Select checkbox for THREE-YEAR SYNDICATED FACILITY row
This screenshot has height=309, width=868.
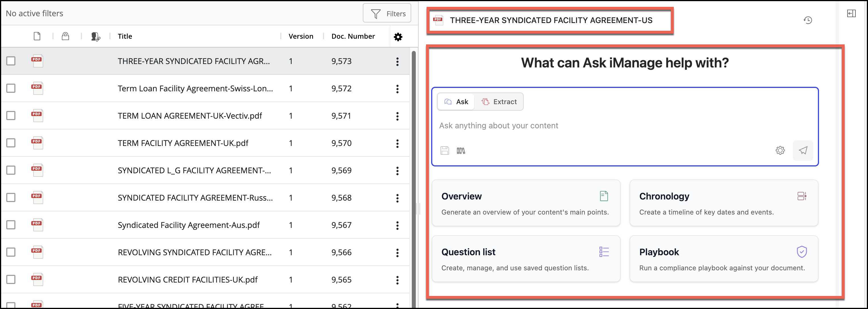pos(11,61)
